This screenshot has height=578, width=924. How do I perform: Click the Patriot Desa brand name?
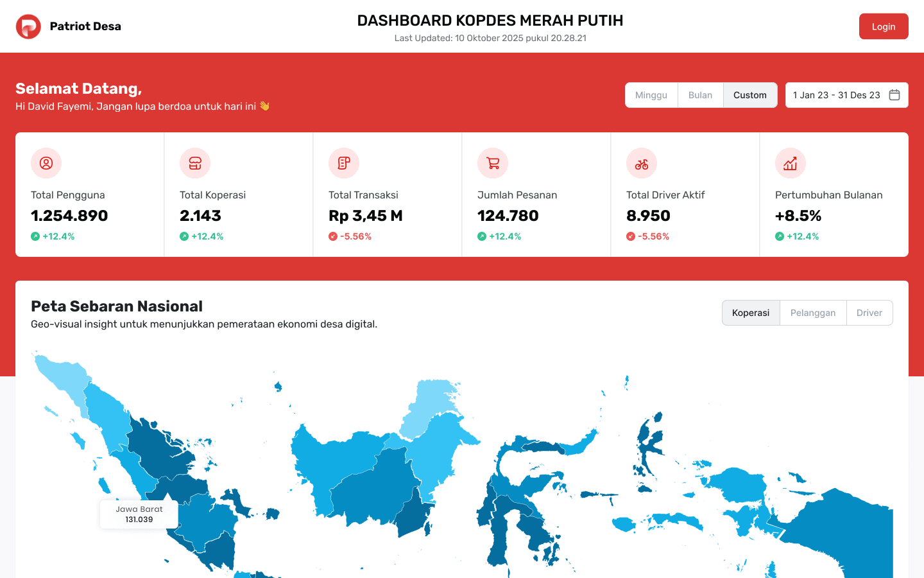tap(85, 26)
